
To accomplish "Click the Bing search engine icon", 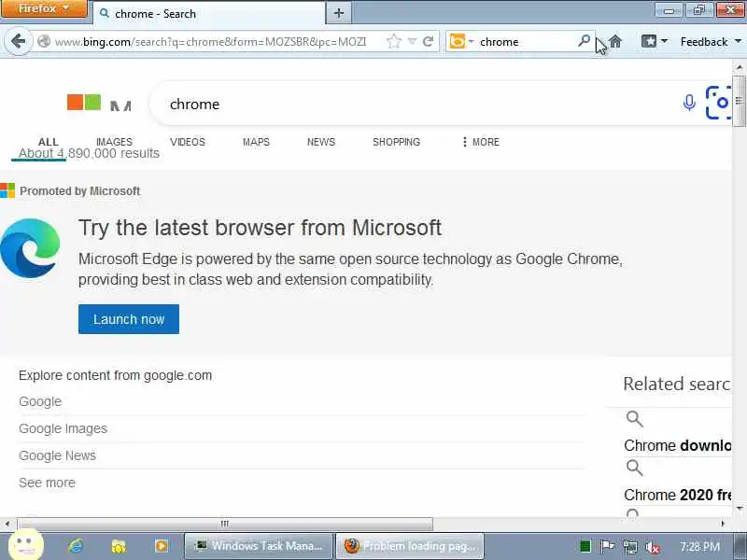I will coord(457,41).
